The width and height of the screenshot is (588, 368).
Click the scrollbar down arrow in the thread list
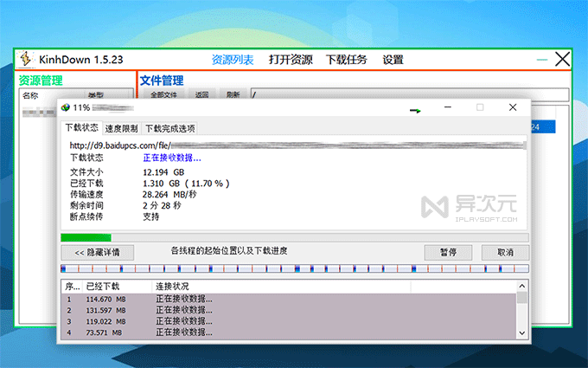(522, 333)
